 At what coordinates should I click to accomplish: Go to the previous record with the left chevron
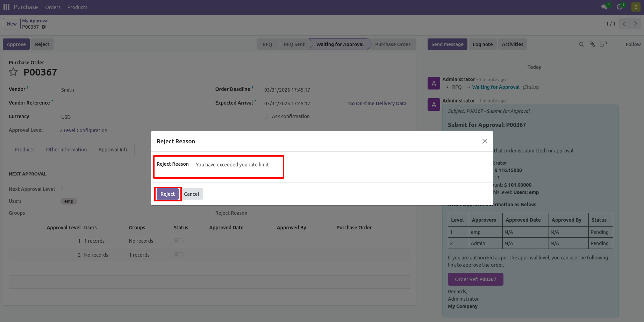click(624, 23)
